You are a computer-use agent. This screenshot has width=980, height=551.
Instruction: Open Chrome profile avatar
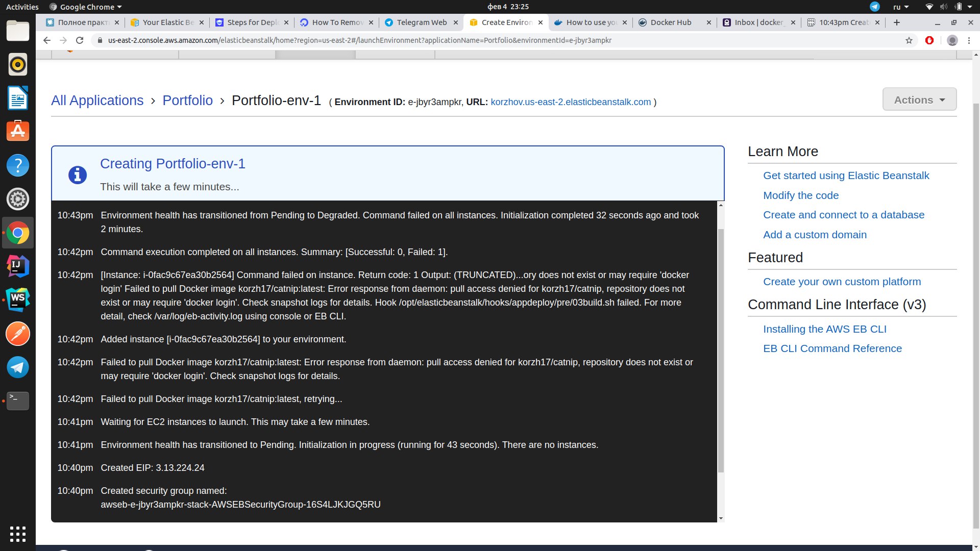tap(952, 40)
